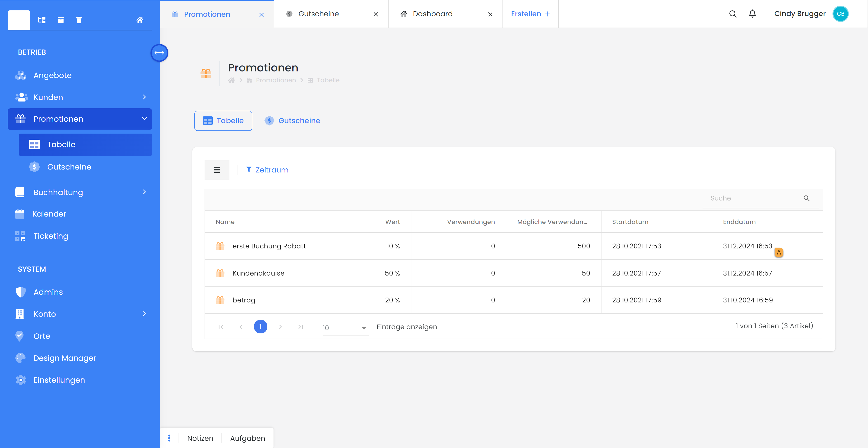The width and height of the screenshot is (868, 448).
Task: Click the Erstellen plus button
Action: click(530, 14)
